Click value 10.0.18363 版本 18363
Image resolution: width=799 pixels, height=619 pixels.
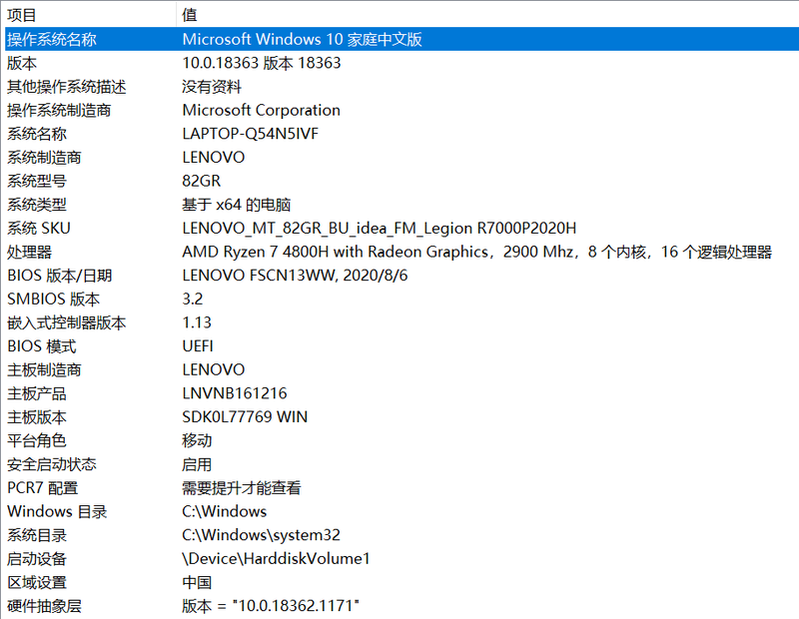pyautogui.click(x=261, y=63)
